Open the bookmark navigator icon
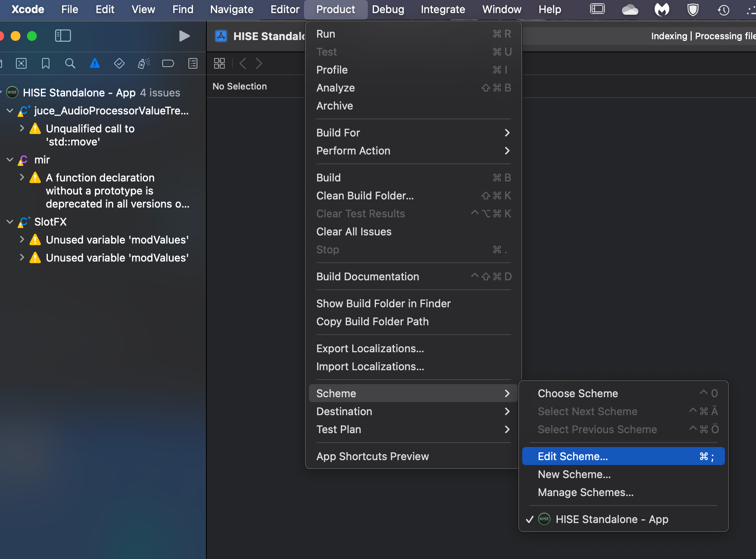 (46, 63)
